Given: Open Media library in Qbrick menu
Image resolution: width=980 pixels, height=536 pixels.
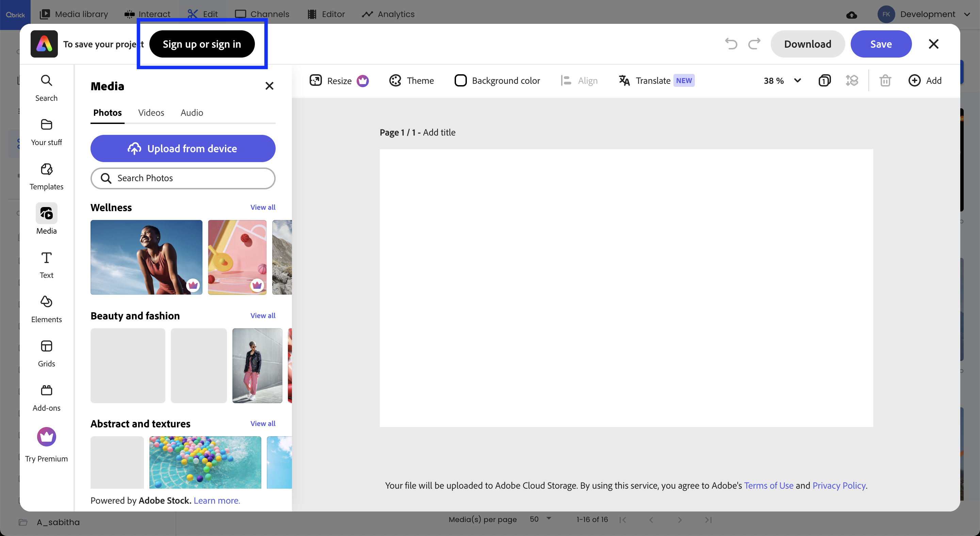Looking at the screenshot, I should [74, 14].
